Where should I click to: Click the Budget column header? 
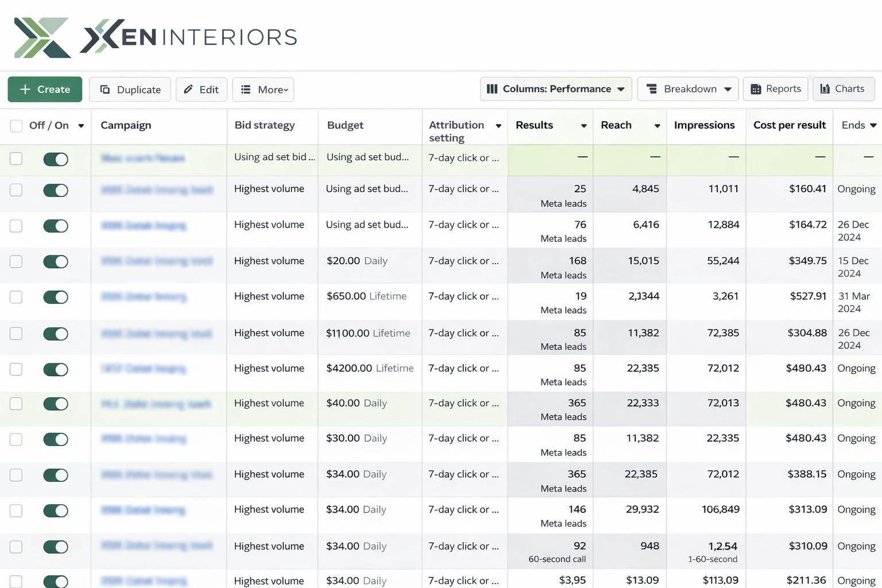pos(345,125)
